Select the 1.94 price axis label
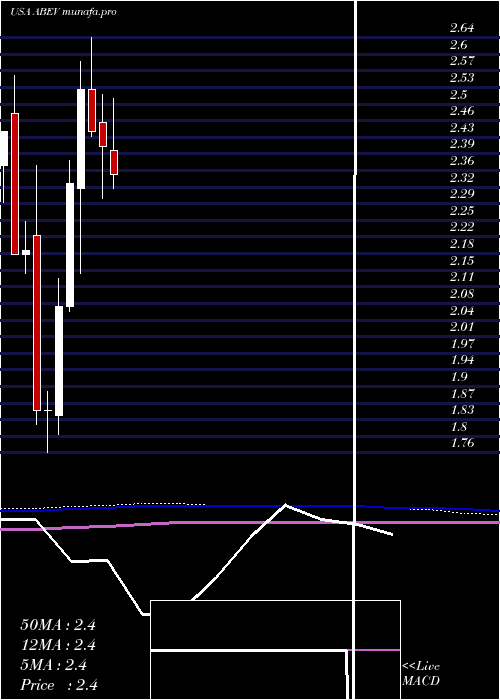500x700 pixels. coord(462,360)
